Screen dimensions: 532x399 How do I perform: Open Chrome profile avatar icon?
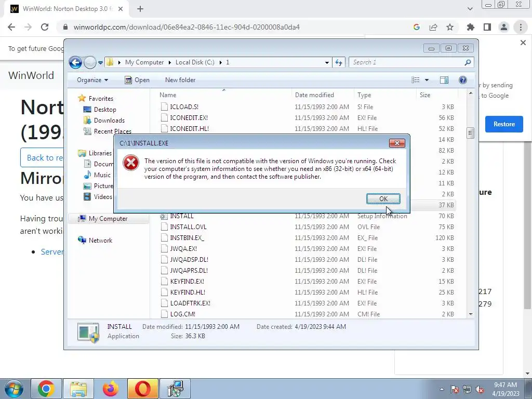pos(504,27)
